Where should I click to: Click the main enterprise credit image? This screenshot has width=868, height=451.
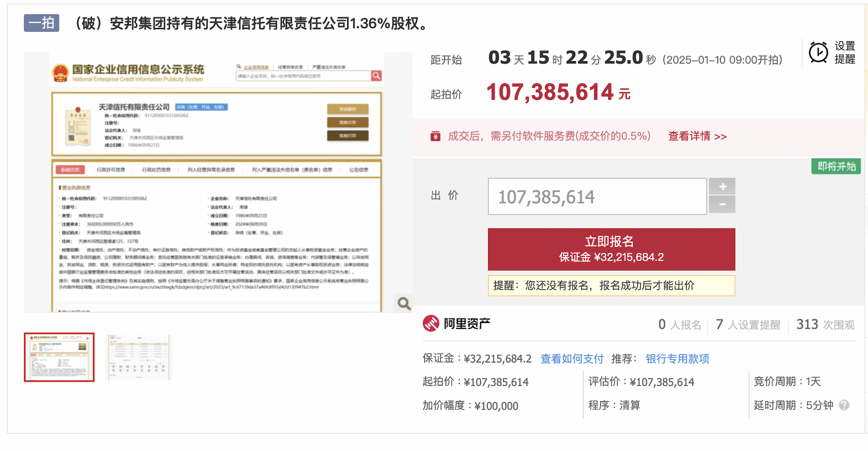pos(217,190)
